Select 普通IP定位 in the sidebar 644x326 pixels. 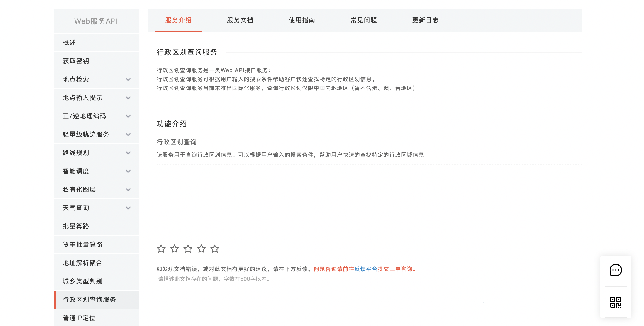(79, 318)
